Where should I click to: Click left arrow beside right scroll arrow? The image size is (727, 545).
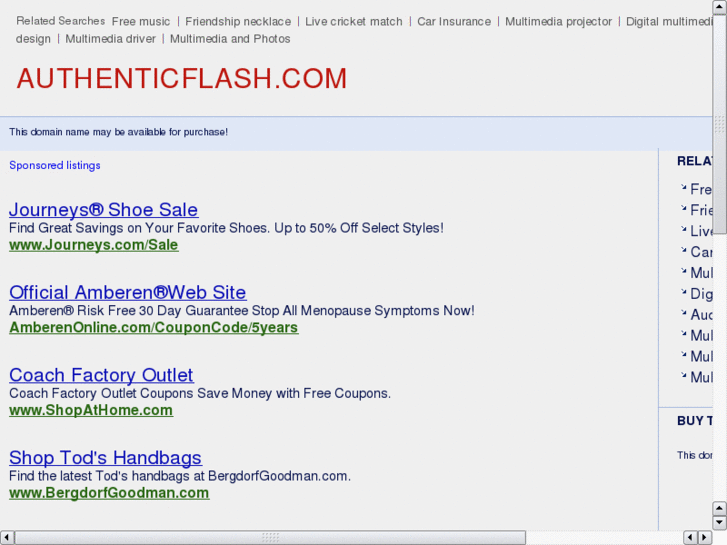690,538
